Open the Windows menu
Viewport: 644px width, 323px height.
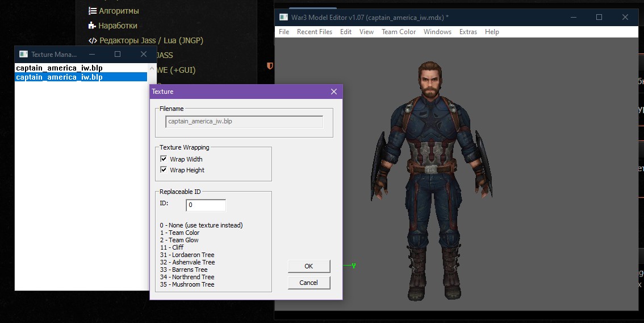pyautogui.click(x=437, y=32)
